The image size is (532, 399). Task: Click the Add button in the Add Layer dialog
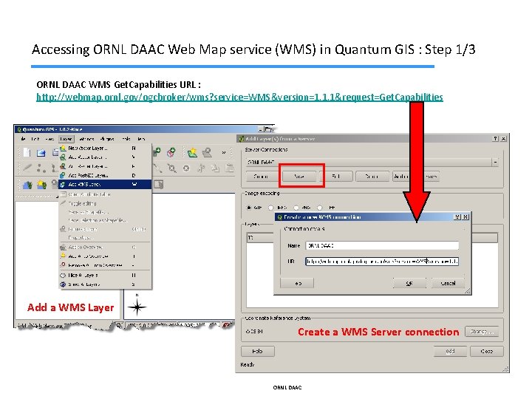[450, 352]
